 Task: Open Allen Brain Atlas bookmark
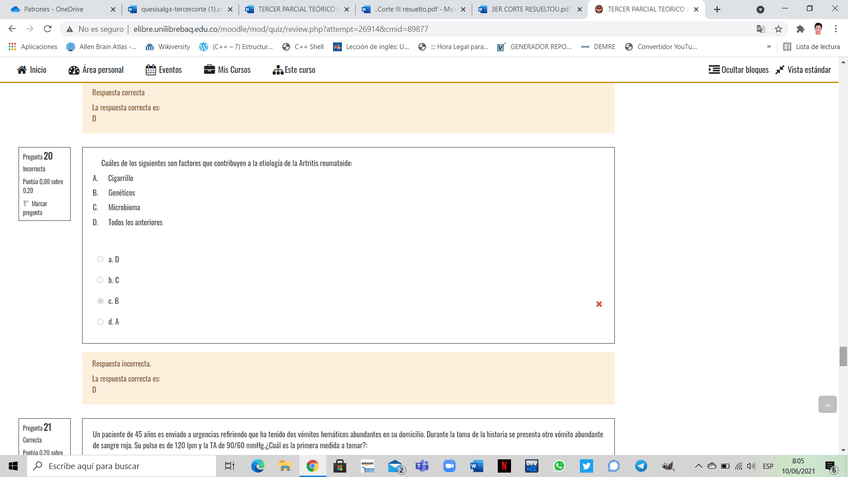101,47
